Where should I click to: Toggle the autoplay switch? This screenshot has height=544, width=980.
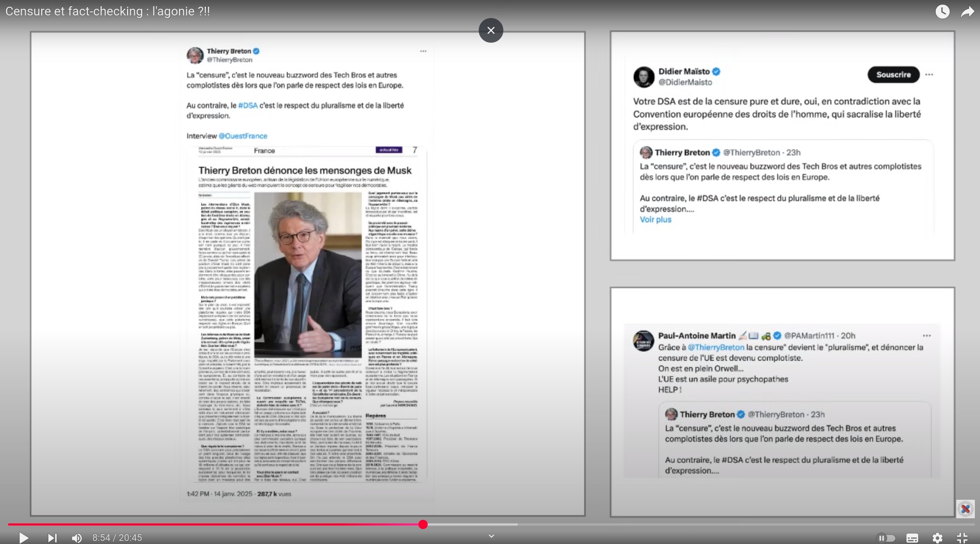pos(886,538)
